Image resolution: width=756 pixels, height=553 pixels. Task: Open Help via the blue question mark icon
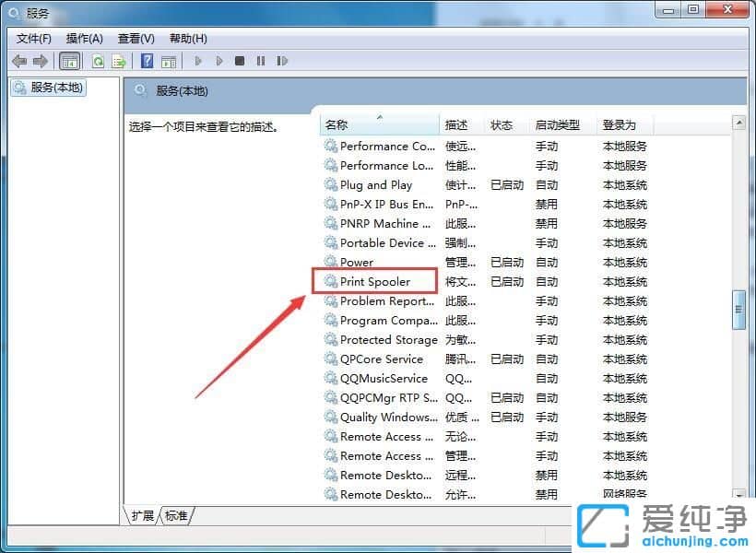[148, 61]
